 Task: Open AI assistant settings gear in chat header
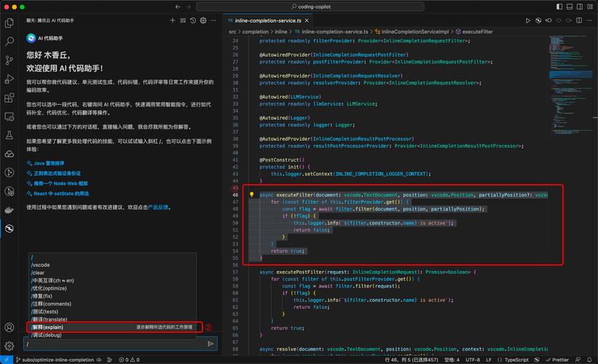pyautogui.click(x=203, y=20)
